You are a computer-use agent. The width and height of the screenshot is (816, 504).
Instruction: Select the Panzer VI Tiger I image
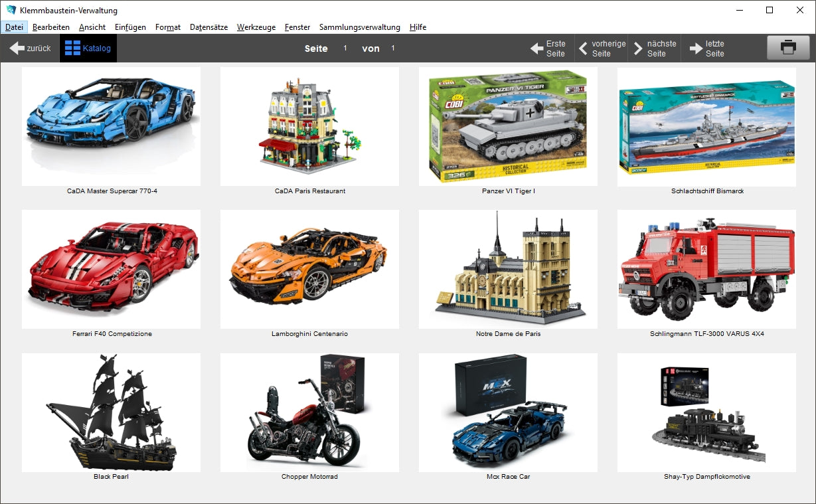coord(508,126)
